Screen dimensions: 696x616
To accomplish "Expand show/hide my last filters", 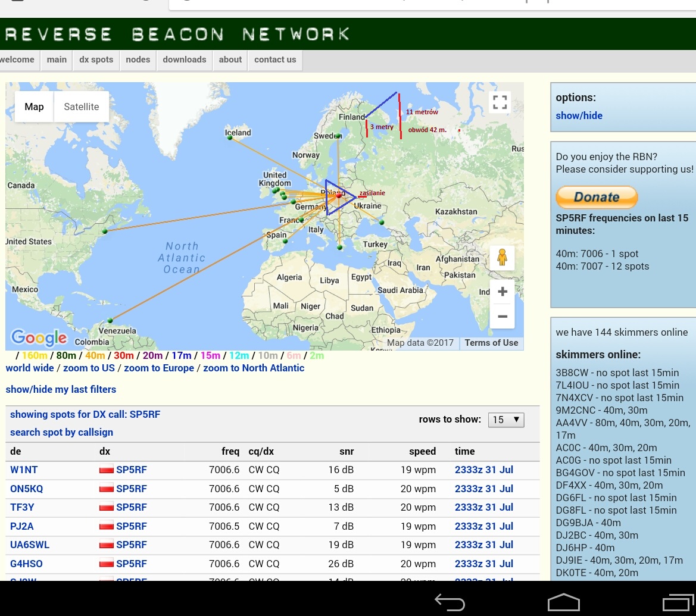I will click(61, 389).
